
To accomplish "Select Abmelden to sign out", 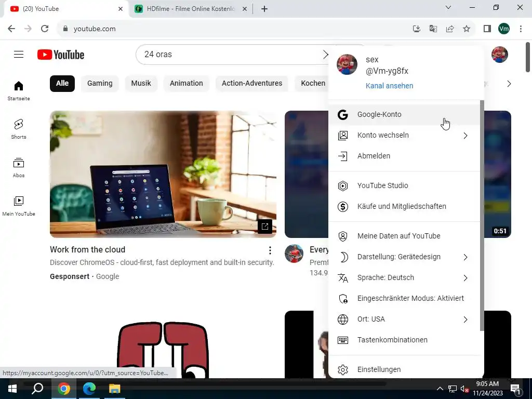I will click(x=404, y=156).
